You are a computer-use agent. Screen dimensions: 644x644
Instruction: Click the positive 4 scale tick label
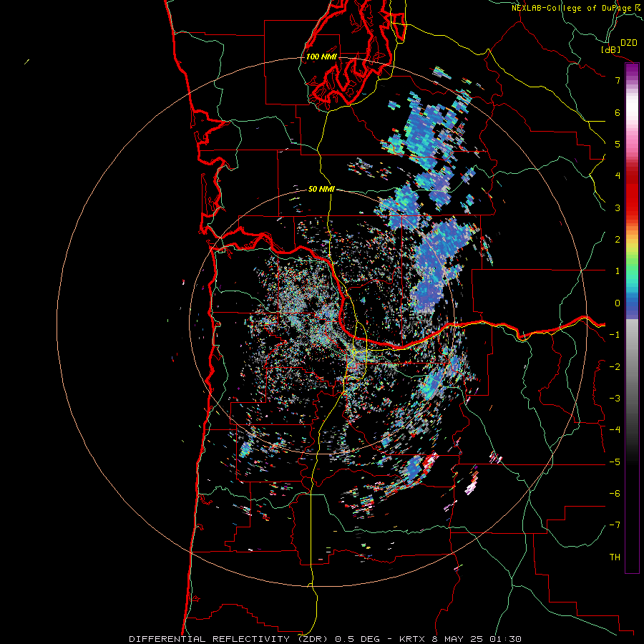coord(618,176)
